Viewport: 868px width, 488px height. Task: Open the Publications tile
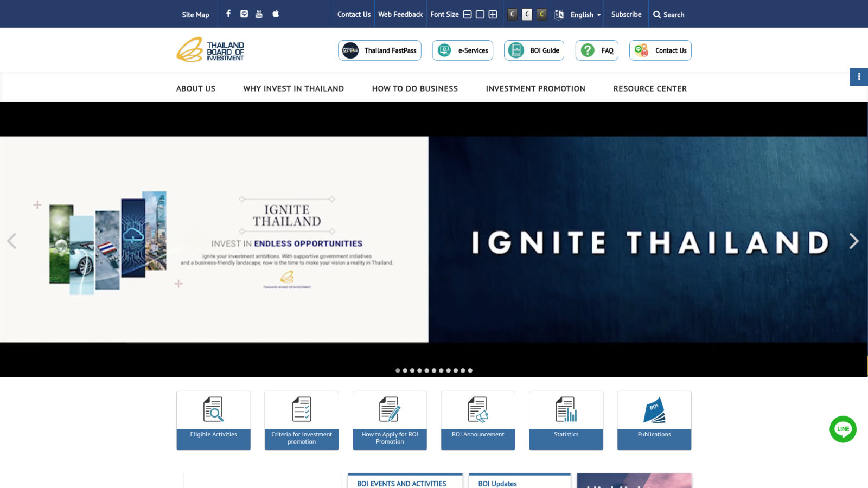tap(654, 420)
